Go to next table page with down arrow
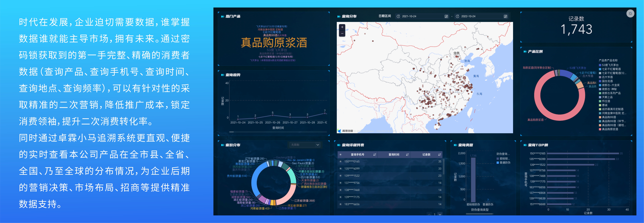 click(440, 214)
